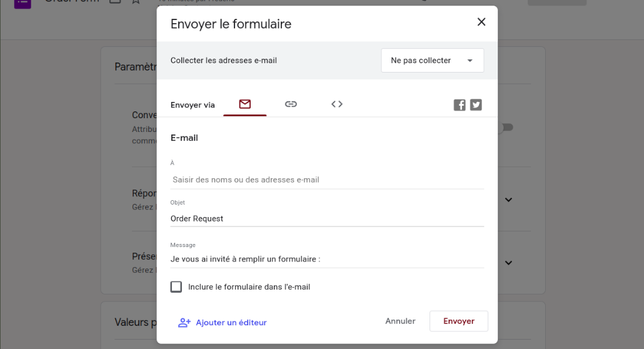Click the move to folder icon
Viewport: 644px width, 349px height.
115,2
